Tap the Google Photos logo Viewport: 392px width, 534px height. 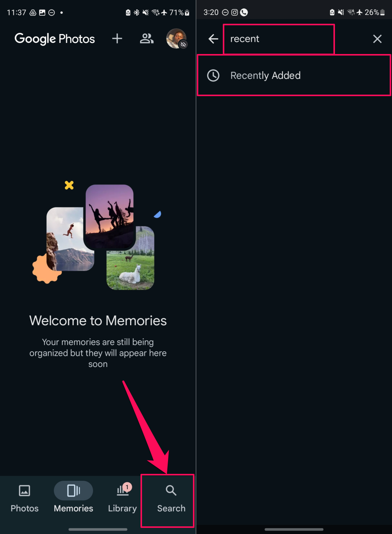pos(55,39)
